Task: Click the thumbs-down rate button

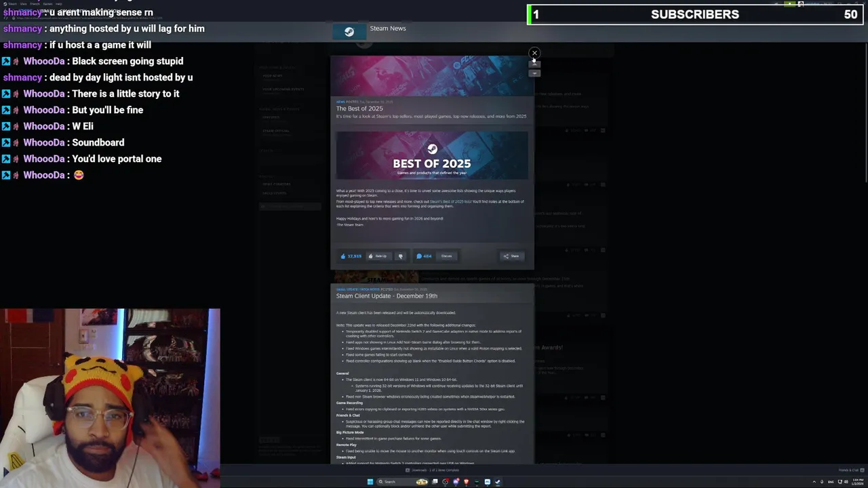Action: coord(400,256)
